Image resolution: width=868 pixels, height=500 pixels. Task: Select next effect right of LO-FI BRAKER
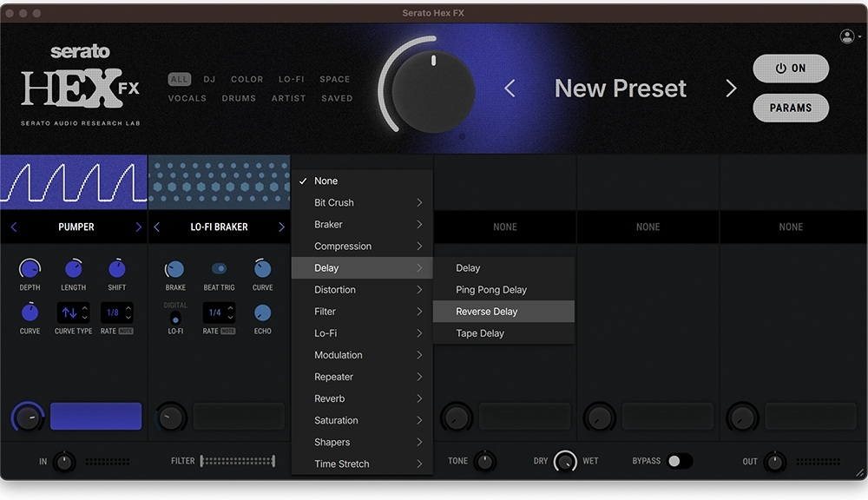click(x=281, y=227)
